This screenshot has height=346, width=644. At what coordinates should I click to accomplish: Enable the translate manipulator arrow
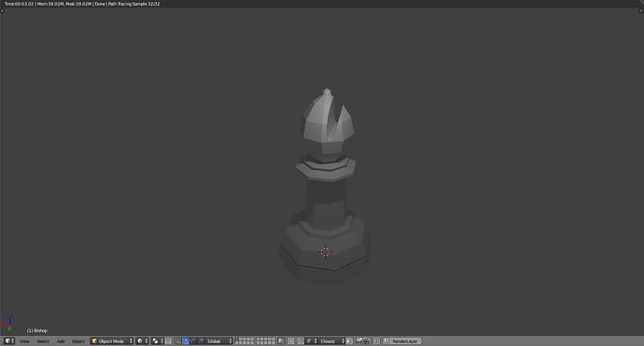(x=185, y=341)
